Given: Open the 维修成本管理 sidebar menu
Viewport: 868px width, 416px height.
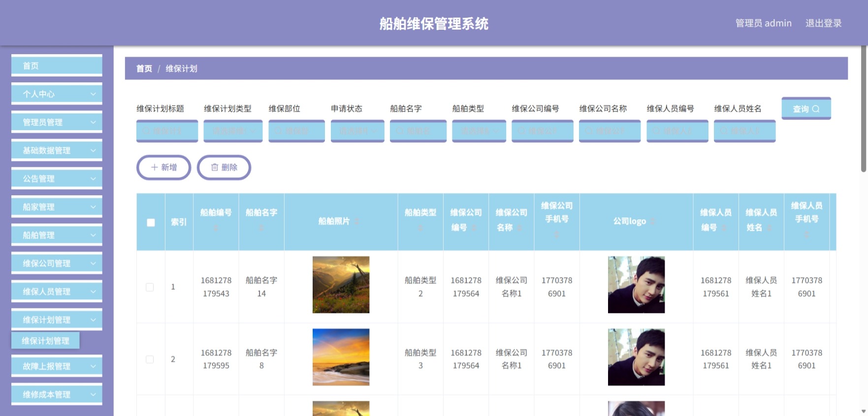Looking at the screenshot, I should pyautogui.click(x=57, y=394).
